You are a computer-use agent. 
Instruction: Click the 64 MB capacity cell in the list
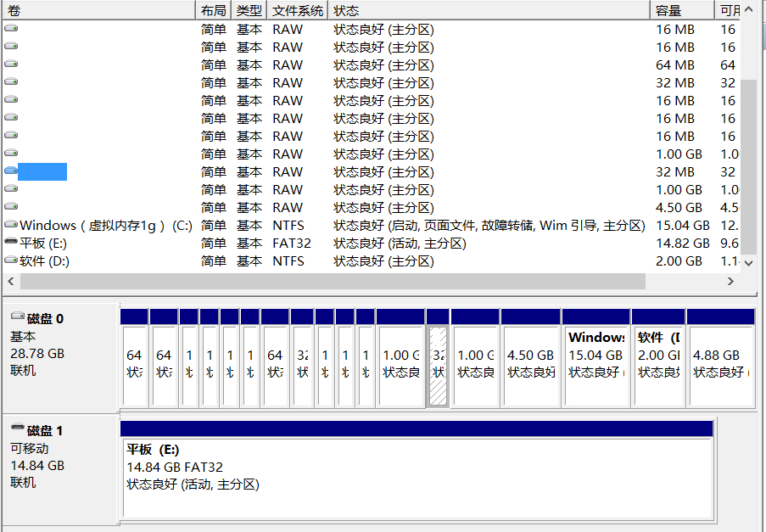click(674, 65)
